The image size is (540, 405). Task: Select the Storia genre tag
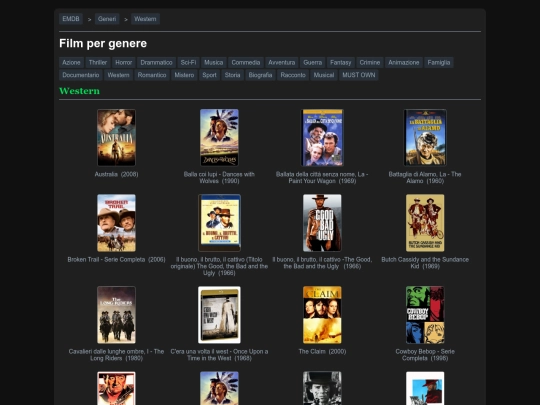point(232,75)
